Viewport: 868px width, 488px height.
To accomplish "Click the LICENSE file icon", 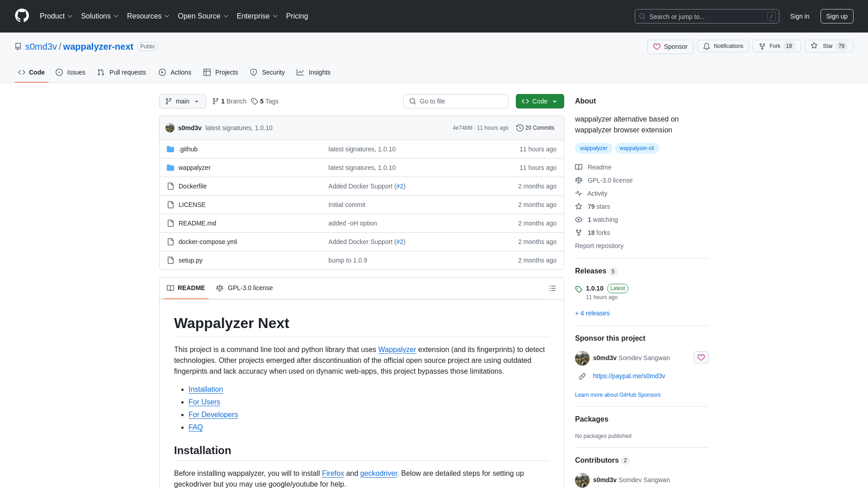I will [170, 205].
